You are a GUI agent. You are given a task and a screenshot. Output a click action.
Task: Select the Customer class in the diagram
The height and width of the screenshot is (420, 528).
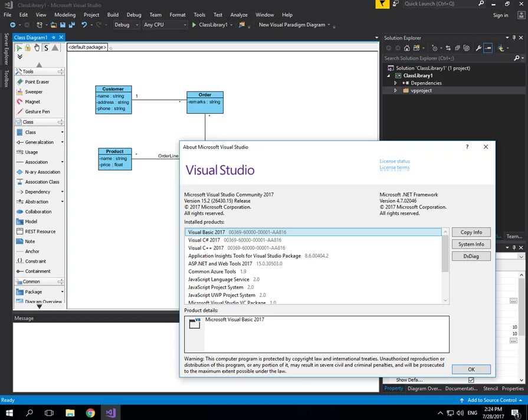[x=113, y=100]
